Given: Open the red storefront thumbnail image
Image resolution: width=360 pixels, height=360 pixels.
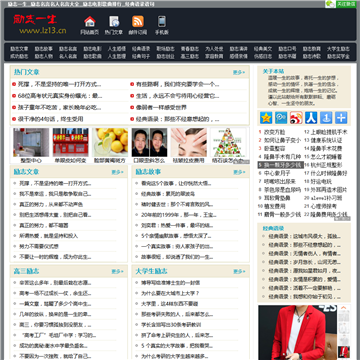Looking at the screenshot, I should (71, 142).
